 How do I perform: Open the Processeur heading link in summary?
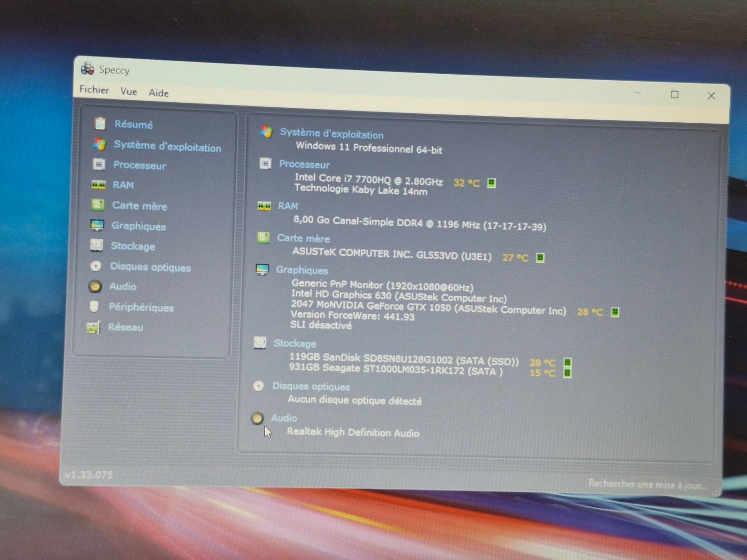[304, 164]
